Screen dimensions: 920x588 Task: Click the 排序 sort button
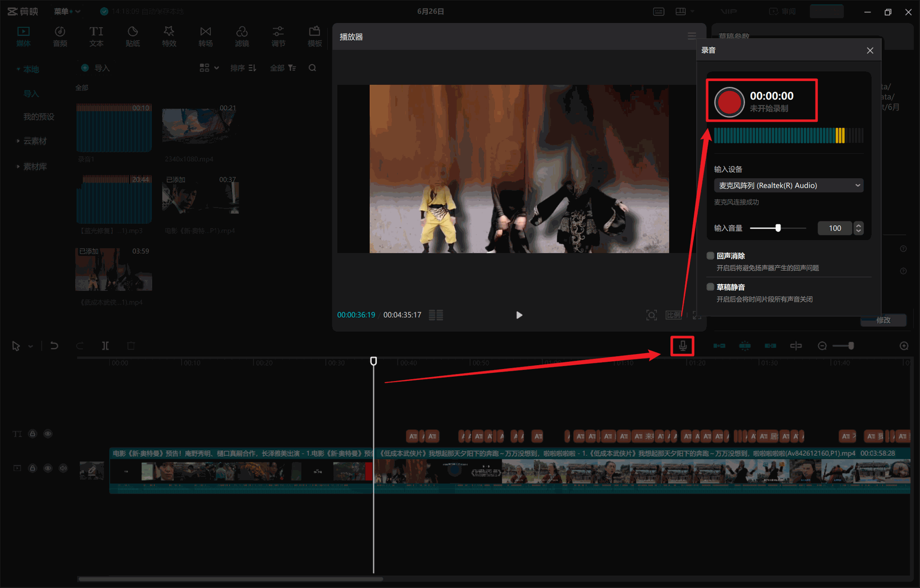243,68
